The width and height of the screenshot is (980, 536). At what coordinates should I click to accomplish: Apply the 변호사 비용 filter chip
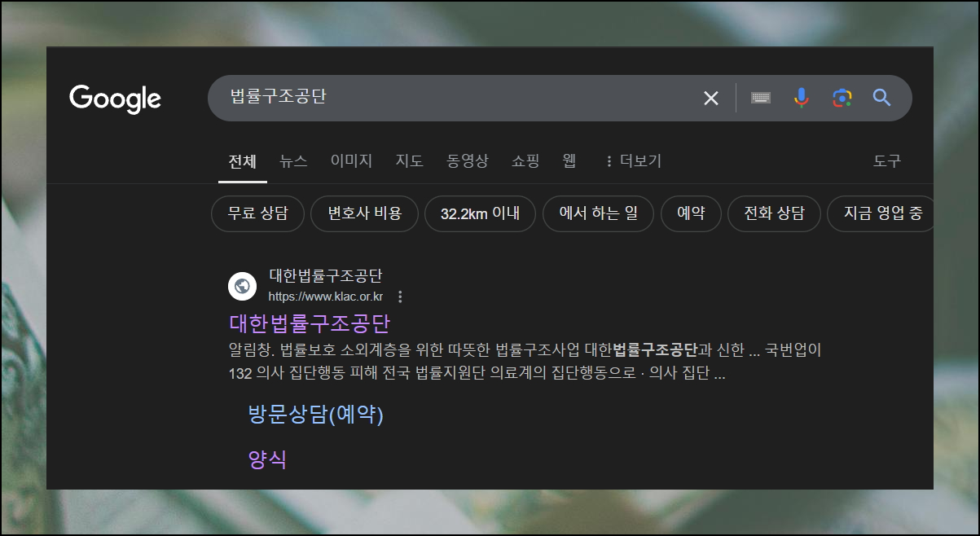(x=364, y=214)
